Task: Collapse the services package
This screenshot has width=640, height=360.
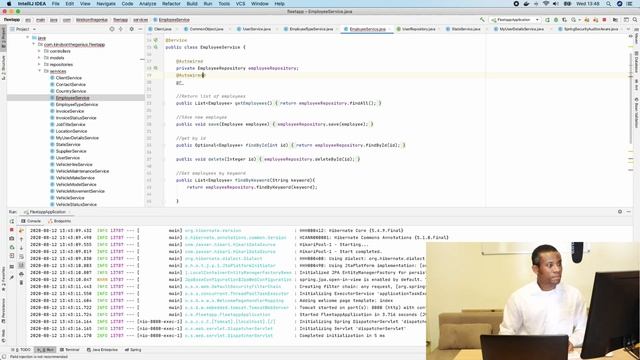Action: (39, 71)
